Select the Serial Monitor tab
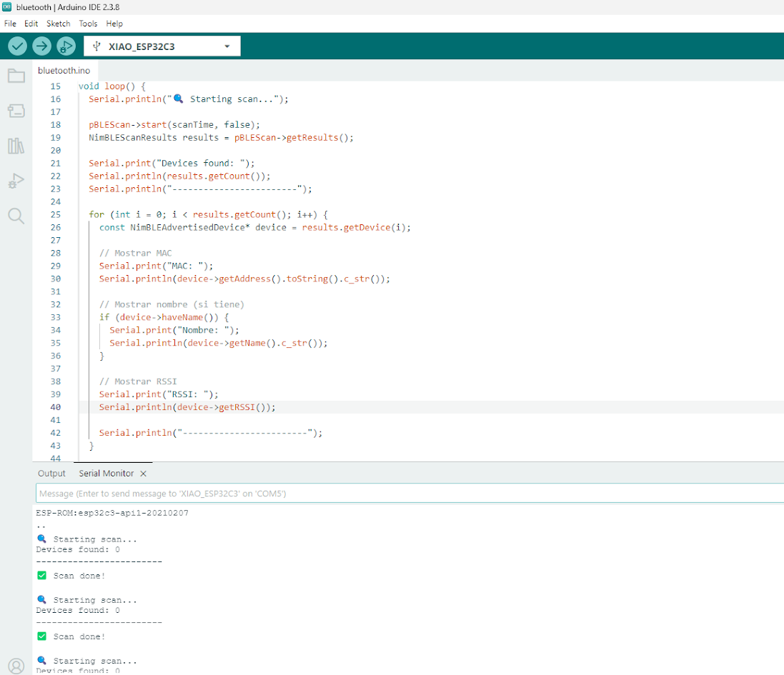 106,473
